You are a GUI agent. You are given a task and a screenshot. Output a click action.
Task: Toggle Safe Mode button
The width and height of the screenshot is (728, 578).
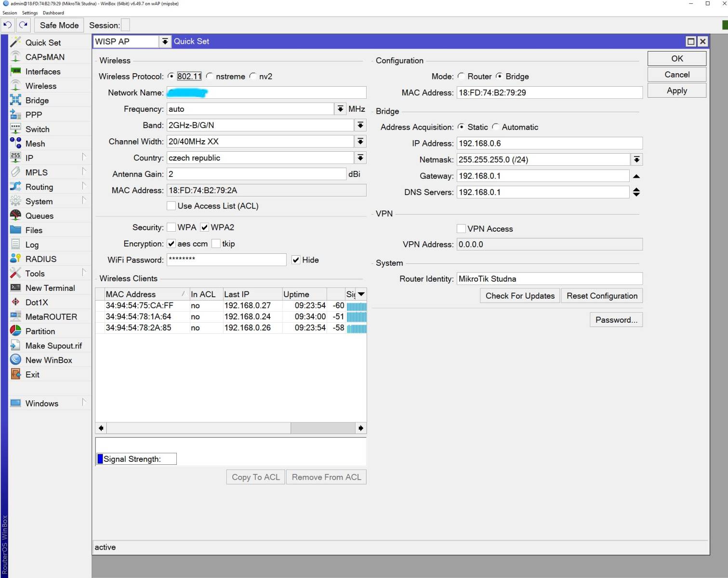click(x=59, y=25)
